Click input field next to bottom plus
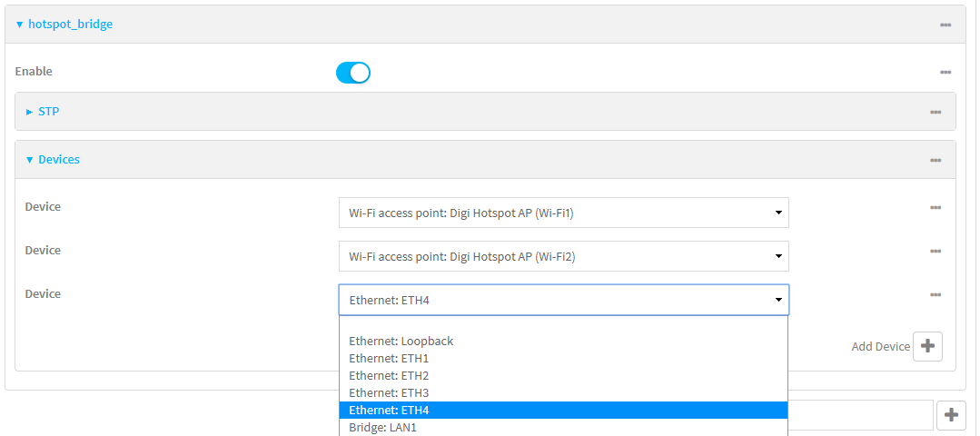 (860, 415)
